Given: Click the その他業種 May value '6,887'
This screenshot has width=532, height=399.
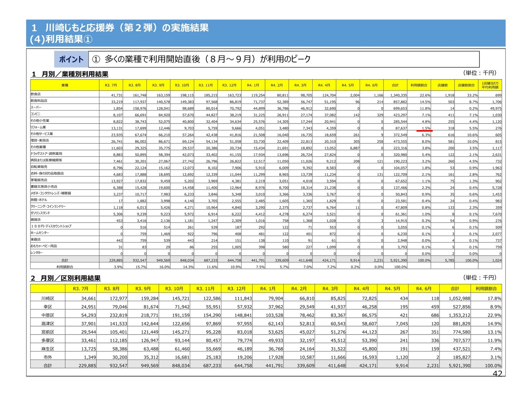Looking at the screenshot, I should (x=355, y=148).
